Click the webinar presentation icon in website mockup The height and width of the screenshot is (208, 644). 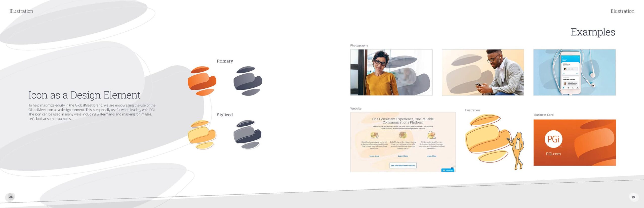tap(403, 135)
